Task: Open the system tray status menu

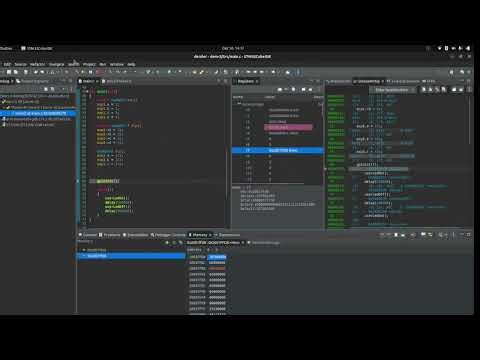Action: (454, 48)
